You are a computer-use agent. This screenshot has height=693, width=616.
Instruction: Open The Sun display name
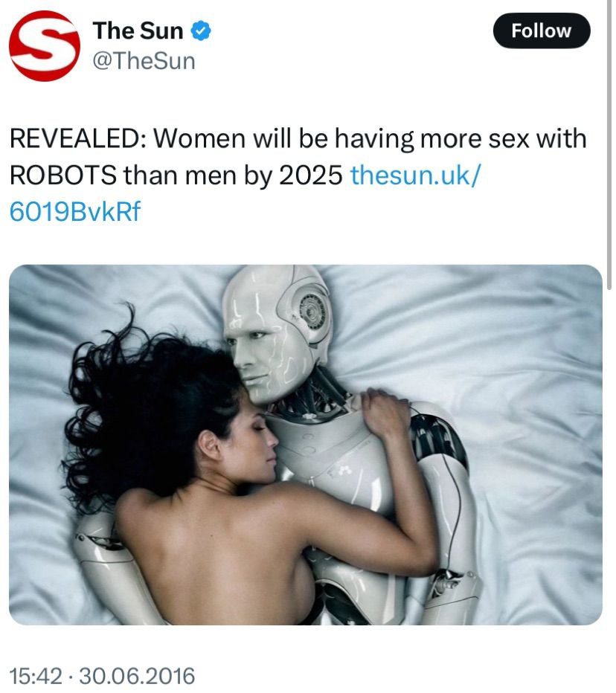(138, 31)
